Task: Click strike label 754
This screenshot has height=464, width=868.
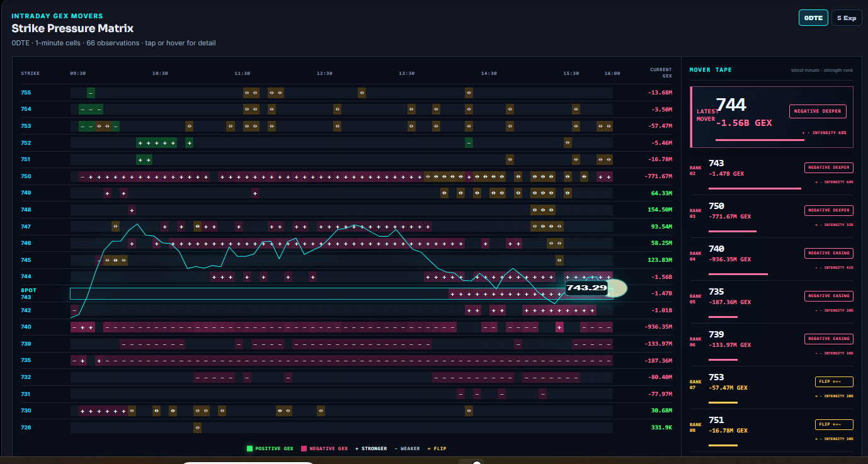Action: pyautogui.click(x=26, y=109)
